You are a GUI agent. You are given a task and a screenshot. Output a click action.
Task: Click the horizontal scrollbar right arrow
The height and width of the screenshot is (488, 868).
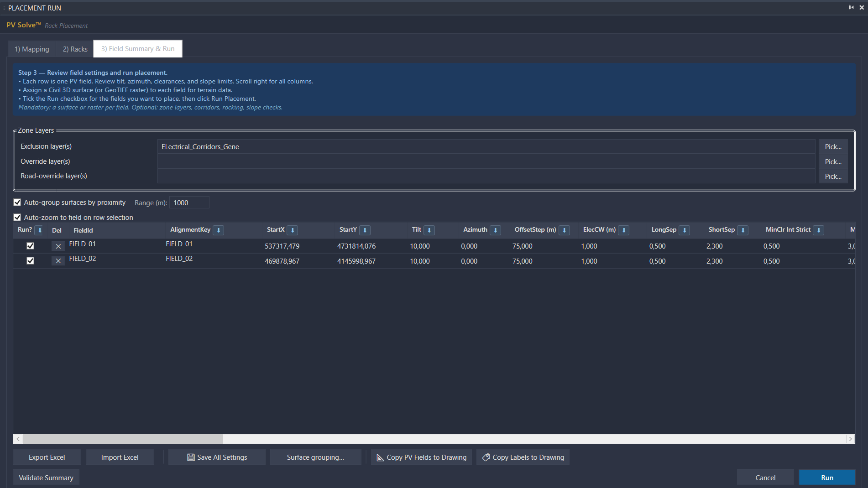850,439
